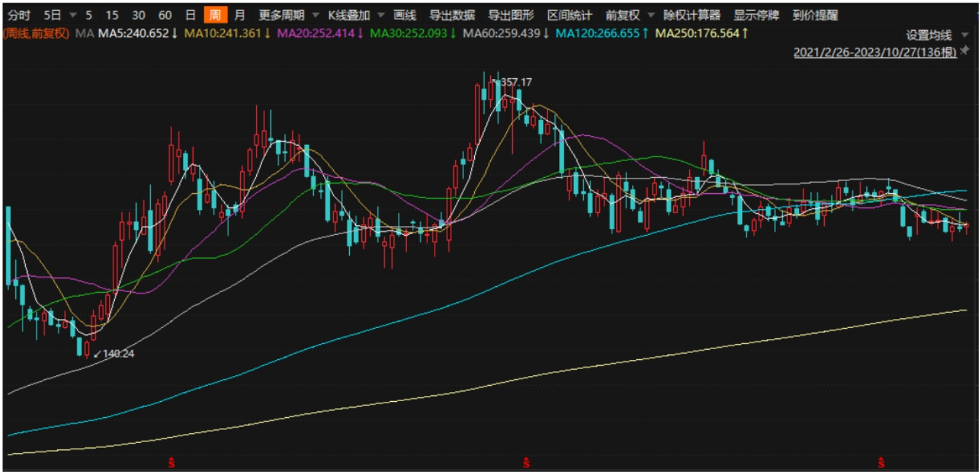The image size is (980, 473).
Task: Toggle the 显示停牌 option
Action: pos(757,15)
